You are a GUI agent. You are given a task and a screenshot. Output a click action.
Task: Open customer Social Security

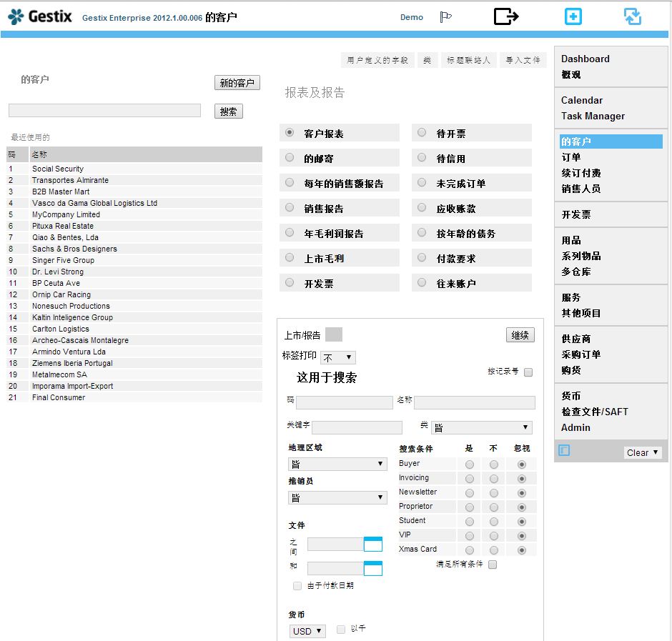pyautogui.click(x=58, y=169)
